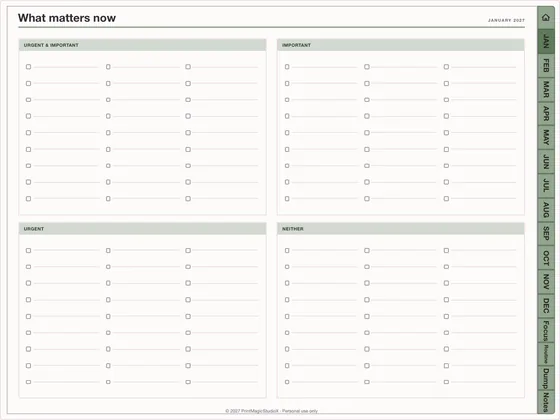Open the SEP side tab
Viewport: 560px width, 420px height.
[x=546, y=233]
